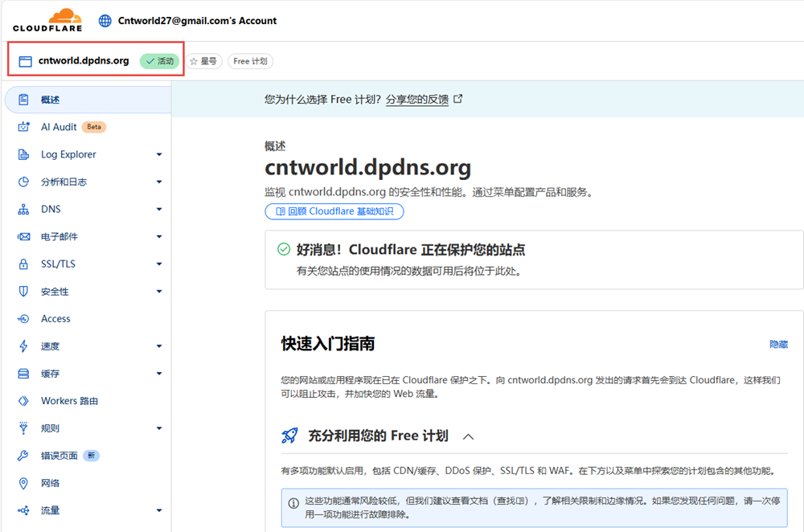Expand the 流量 dropdown arrow
The height and width of the screenshot is (532, 804).
click(x=159, y=510)
